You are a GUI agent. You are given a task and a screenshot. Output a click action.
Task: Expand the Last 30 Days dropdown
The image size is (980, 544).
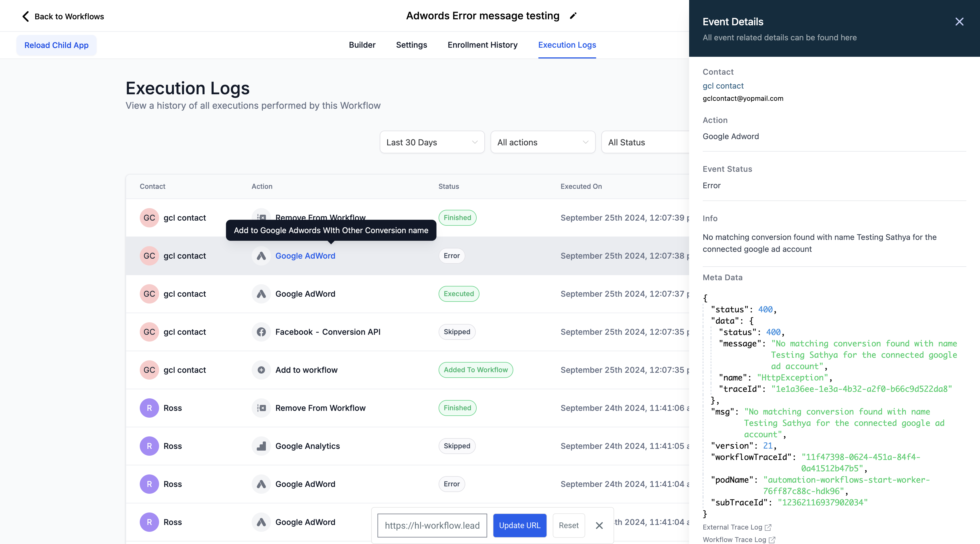tap(432, 142)
